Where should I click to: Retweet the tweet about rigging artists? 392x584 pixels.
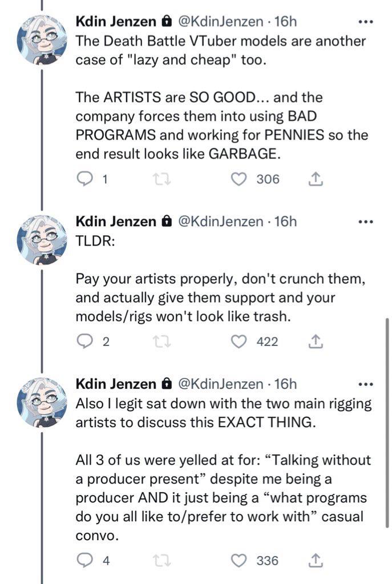(162, 561)
